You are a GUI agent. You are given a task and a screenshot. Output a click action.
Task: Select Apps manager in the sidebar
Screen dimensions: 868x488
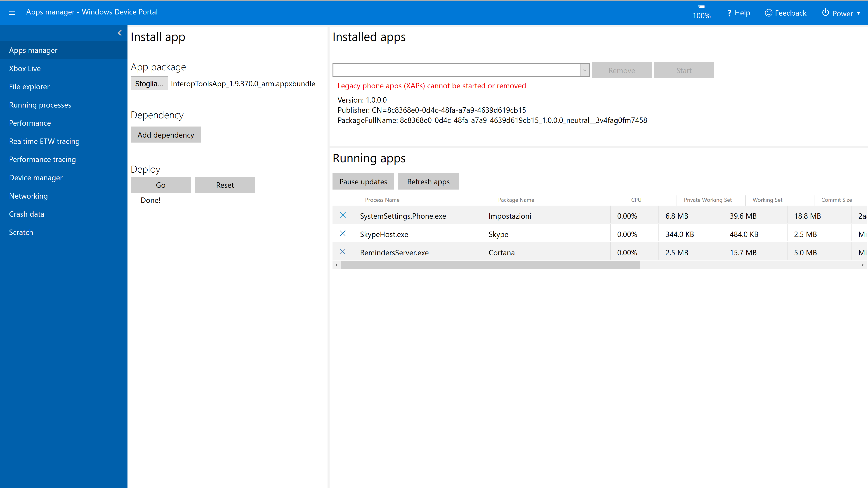click(64, 50)
